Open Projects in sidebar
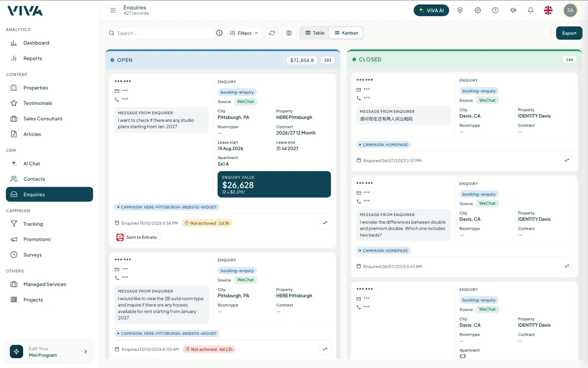The height and width of the screenshot is (368, 588). pyautogui.click(x=49, y=300)
